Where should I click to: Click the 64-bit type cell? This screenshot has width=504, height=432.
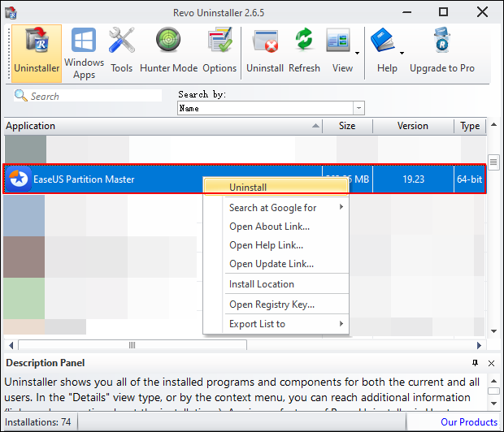coord(469,179)
